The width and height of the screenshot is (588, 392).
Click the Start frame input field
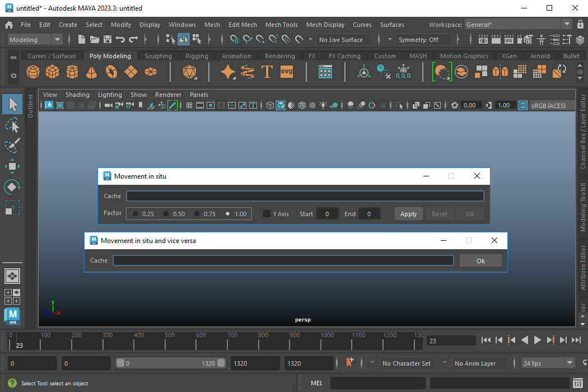pyautogui.click(x=327, y=214)
